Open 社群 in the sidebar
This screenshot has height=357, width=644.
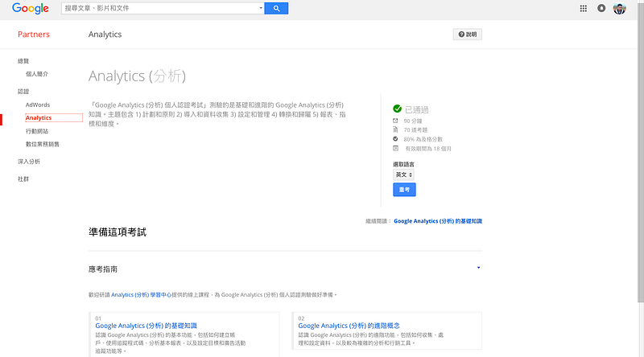(x=23, y=179)
